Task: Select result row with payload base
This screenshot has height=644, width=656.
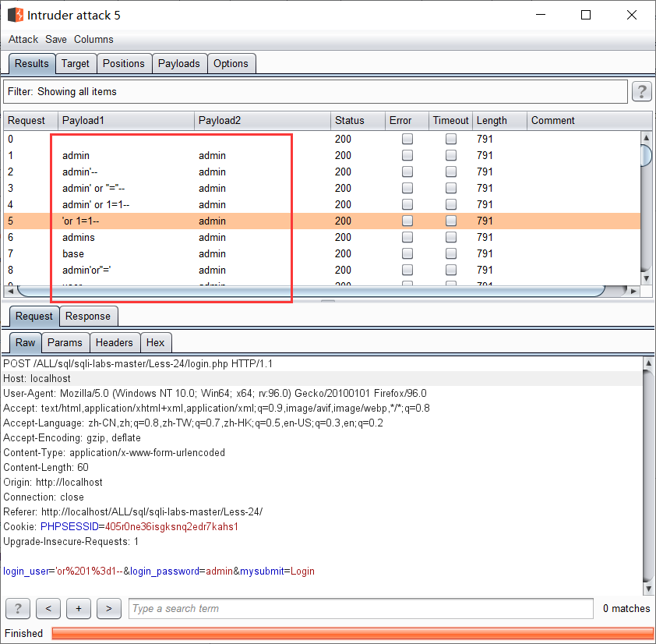Action: [322, 253]
